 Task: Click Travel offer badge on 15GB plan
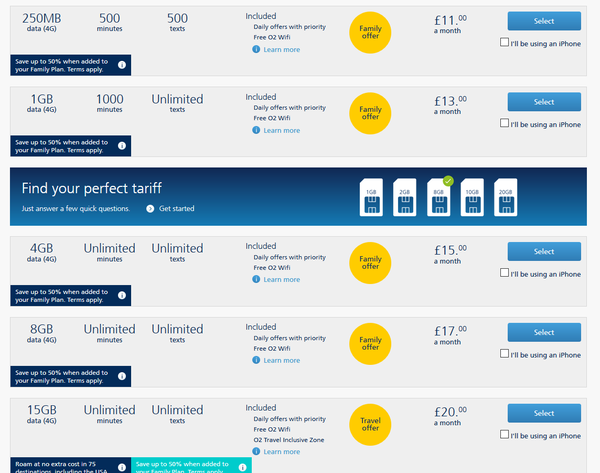pos(370,424)
